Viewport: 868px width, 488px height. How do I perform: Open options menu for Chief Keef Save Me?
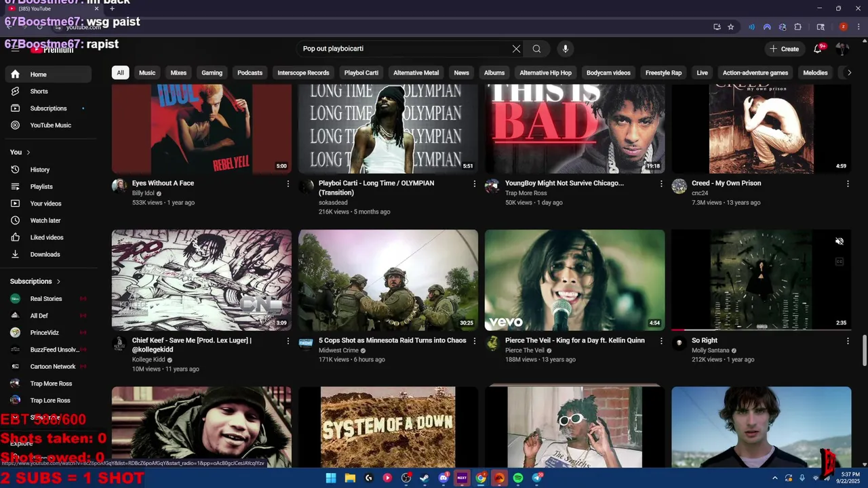coord(288,341)
